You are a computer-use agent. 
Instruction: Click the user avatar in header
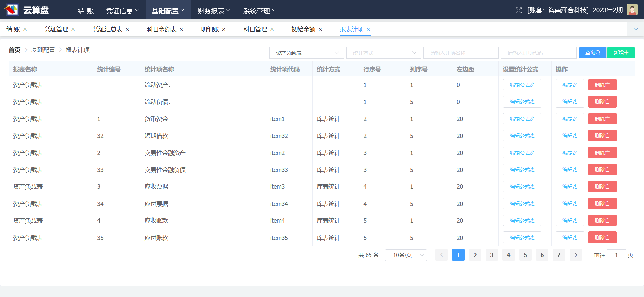[632, 10]
